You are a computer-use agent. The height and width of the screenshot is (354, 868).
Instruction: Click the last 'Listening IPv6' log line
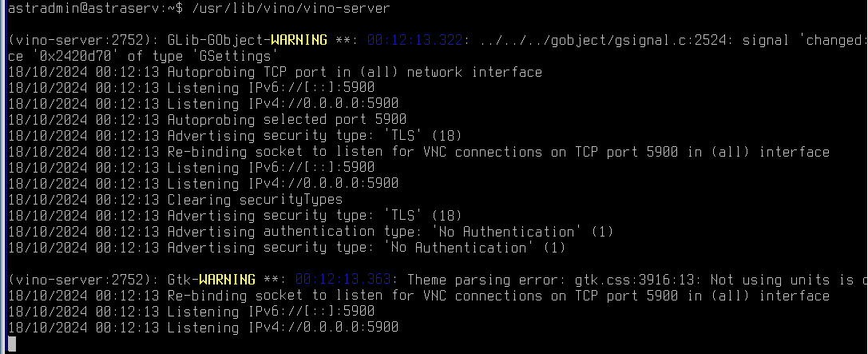coord(192,312)
